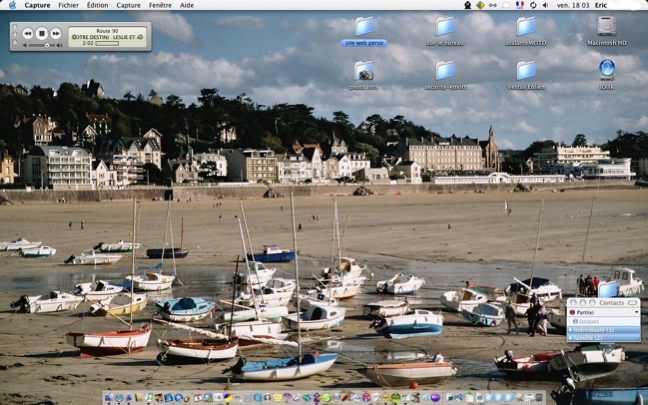Open the Parti(e) status dropdown in Contacts

click(x=603, y=312)
